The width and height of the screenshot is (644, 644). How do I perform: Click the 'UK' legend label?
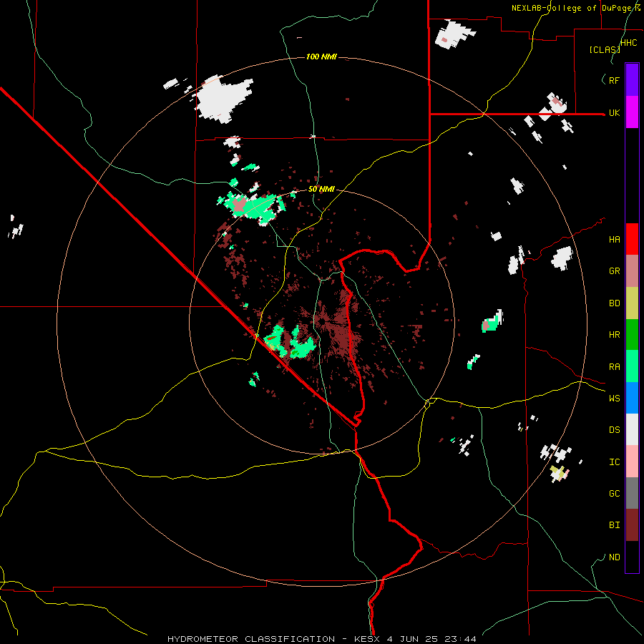pos(614,112)
